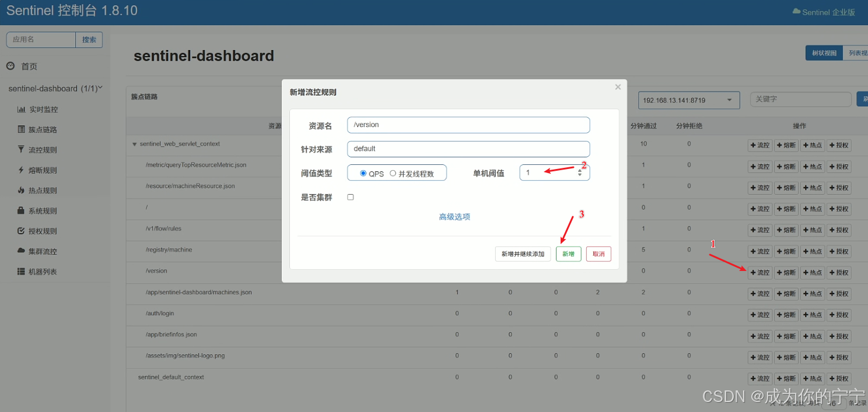The image size is (868, 412).
Task: Open 授权规则 in the sidebar
Action: click(38, 231)
